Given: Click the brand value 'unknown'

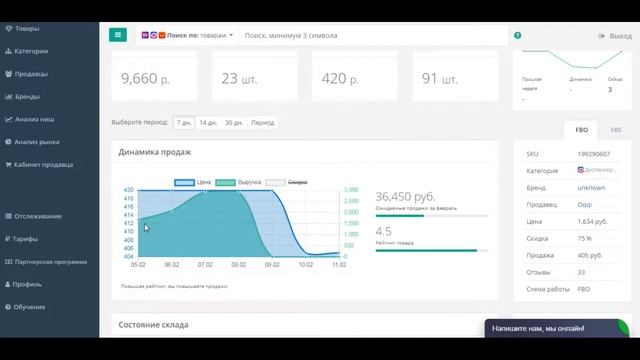Looking at the screenshot, I should pyautogui.click(x=591, y=188).
